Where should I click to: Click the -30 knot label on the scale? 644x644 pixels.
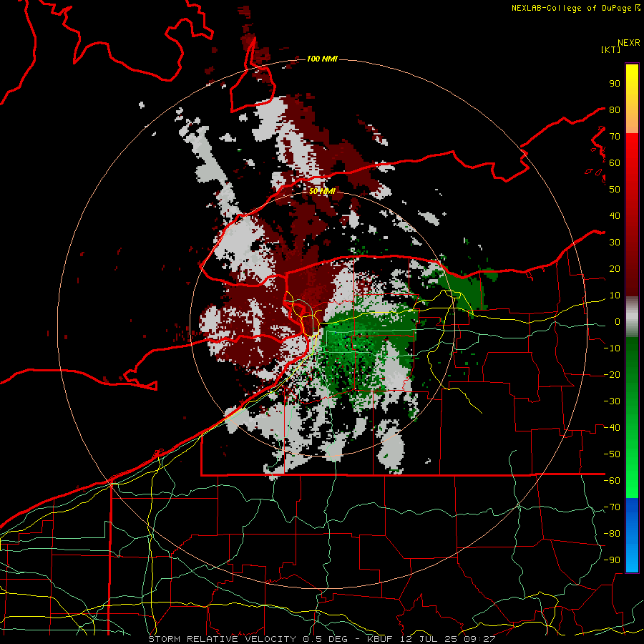click(612, 401)
